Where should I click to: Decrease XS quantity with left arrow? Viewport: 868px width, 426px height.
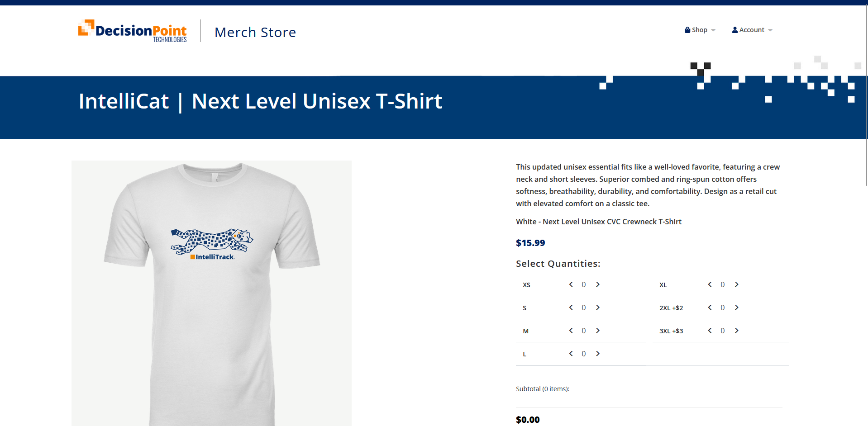point(571,284)
